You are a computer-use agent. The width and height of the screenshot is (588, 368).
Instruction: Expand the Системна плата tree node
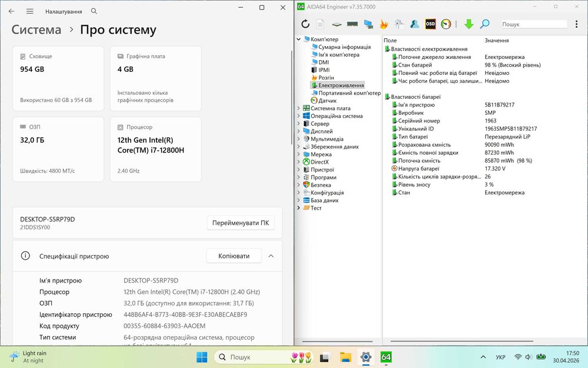(299, 108)
